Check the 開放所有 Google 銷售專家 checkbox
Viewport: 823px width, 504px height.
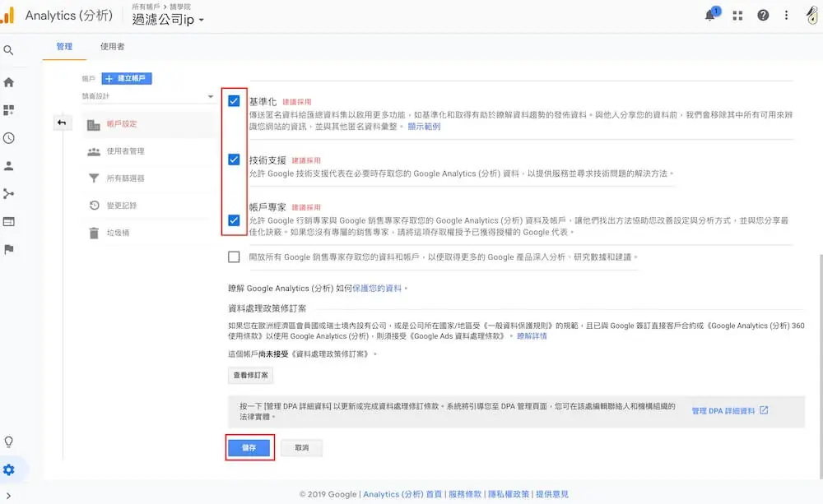(x=234, y=257)
